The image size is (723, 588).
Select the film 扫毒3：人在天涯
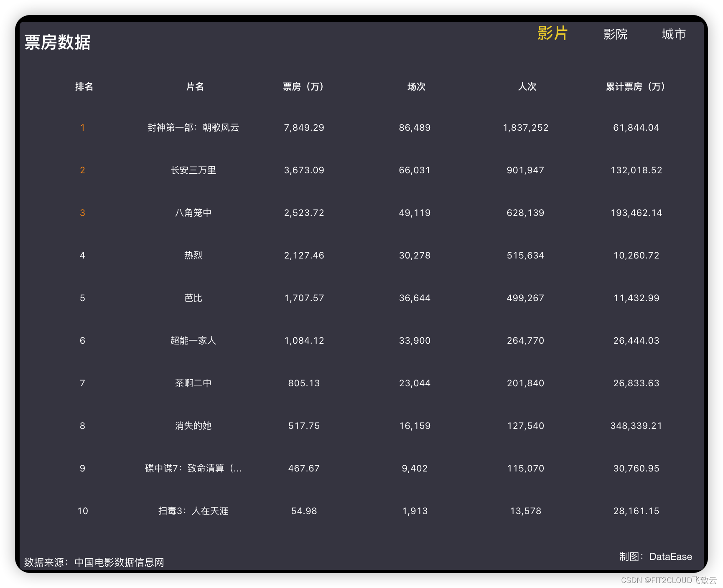point(193,511)
